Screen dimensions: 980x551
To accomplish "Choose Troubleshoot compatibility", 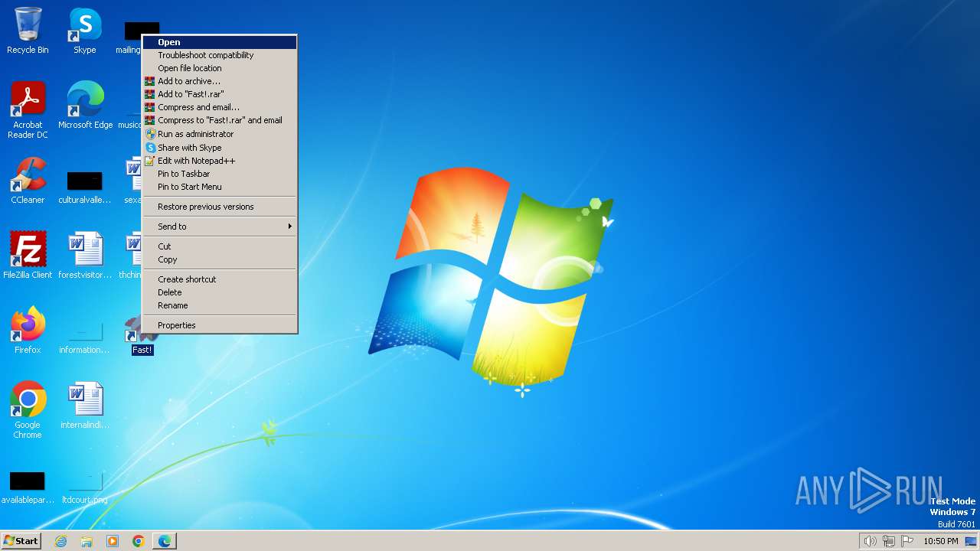I will coord(220,55).
